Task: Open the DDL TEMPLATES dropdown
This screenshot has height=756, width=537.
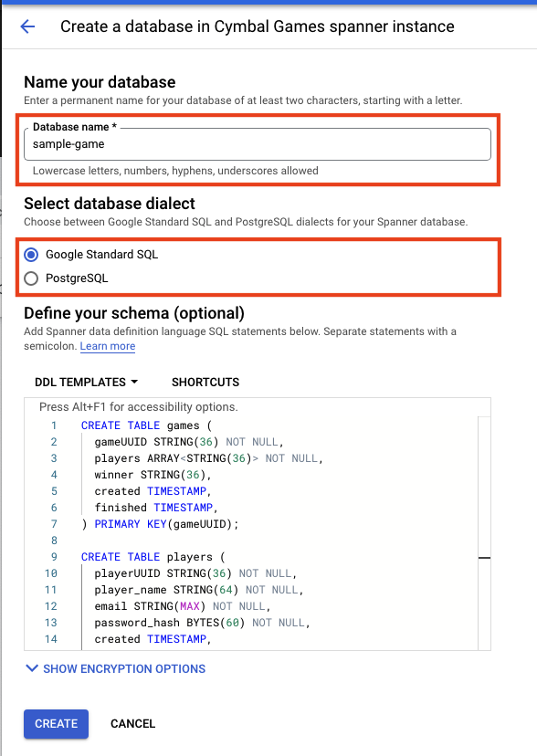Action: tap(86, 383)
